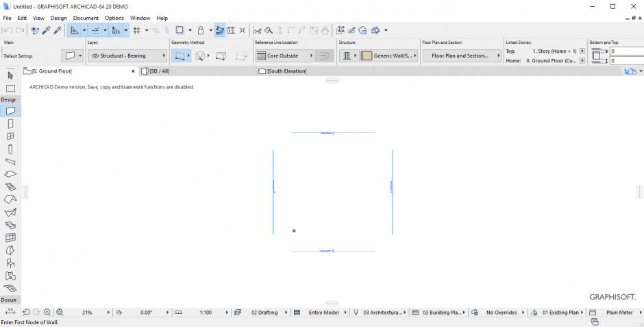Open the 02 Drafting layer combination dropdown
The width and height of the screenshot is (644, 327).
pyautogui.click(x=264, y=312)
